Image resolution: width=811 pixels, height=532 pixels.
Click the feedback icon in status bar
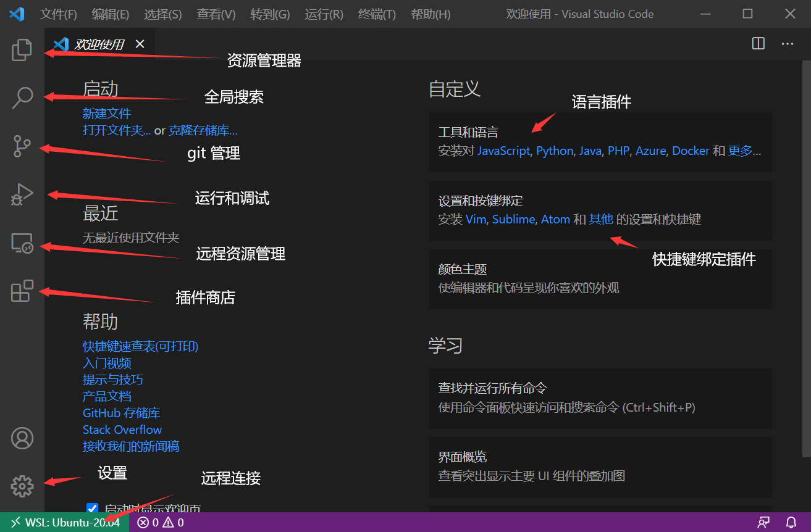pyautogui.click(x=764, y=523)
